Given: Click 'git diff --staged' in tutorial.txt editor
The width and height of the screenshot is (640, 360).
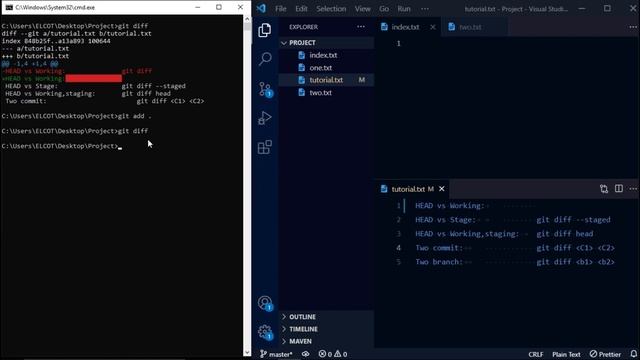Looking at the screenshot, I should point(573,220).
